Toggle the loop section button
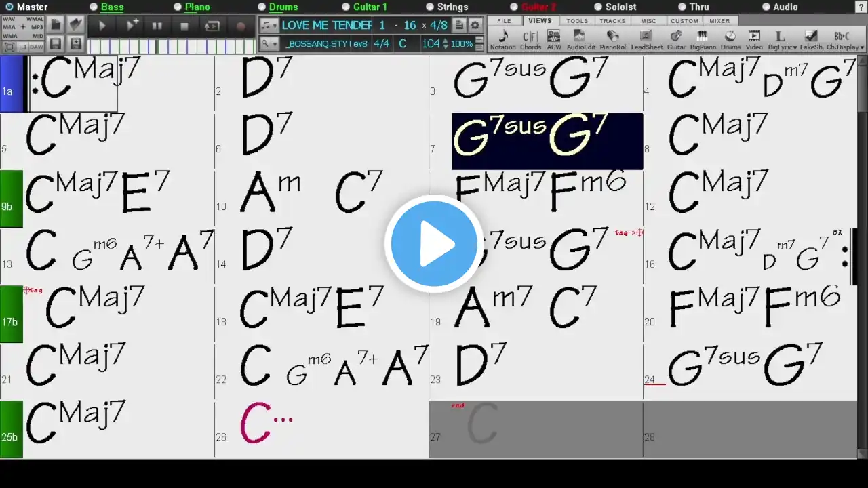Viewport: 868px width, 488px height. coord(212,26)
